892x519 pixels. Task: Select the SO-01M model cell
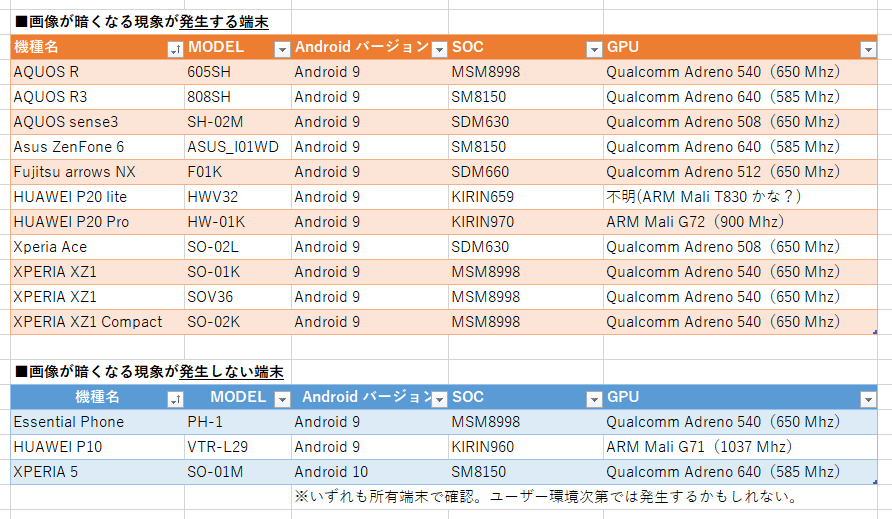click(x=238, y=472)
